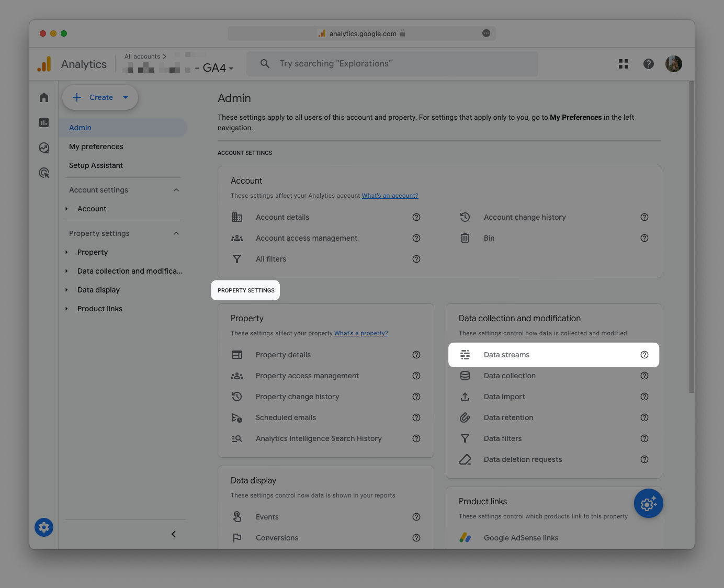This screenshot has height=588, width=724.
Task: Click the help icon beside Property details
Action: [416, 355]
